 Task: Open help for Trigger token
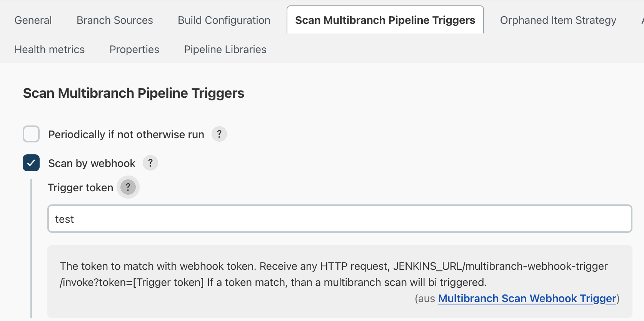point(128,187)
